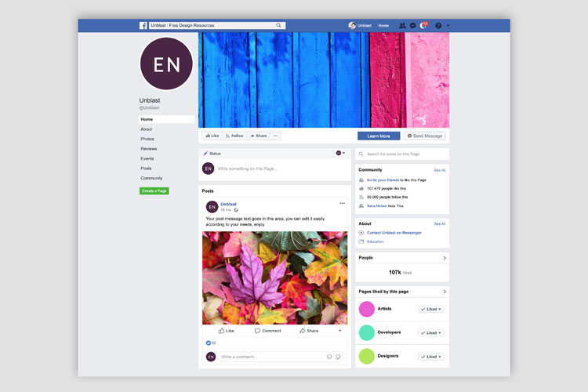This screenshot has width=588, height=392.
Task: Open the Liked dropdown for Developers
Action: click(x=431, y=332)
